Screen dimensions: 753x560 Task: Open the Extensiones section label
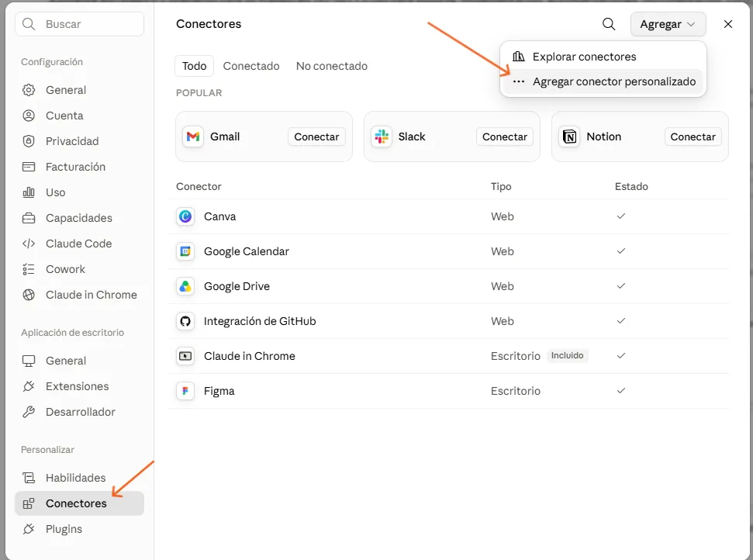pyautogui.click(x=77, y=386)
